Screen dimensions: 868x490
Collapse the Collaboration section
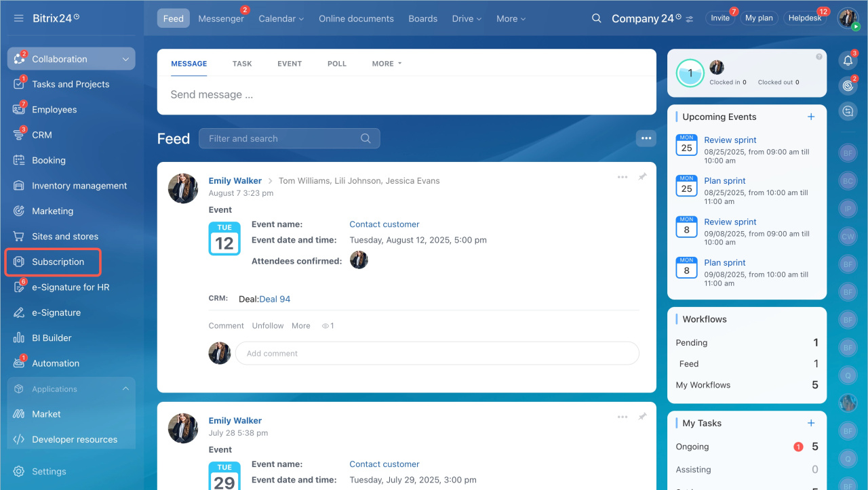click(125, 60)
